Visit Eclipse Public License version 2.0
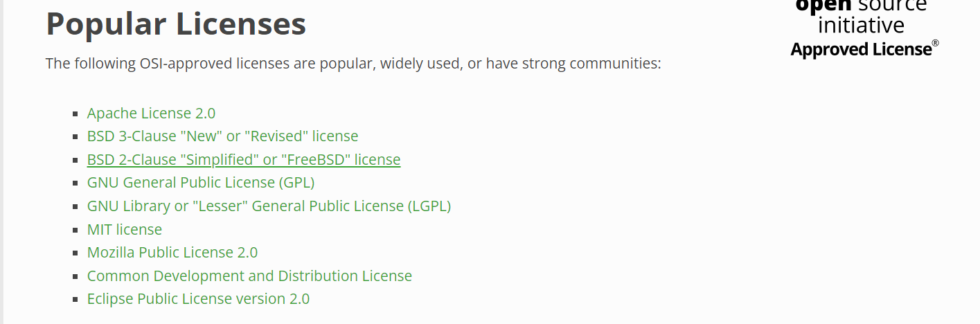 [198, 299]
